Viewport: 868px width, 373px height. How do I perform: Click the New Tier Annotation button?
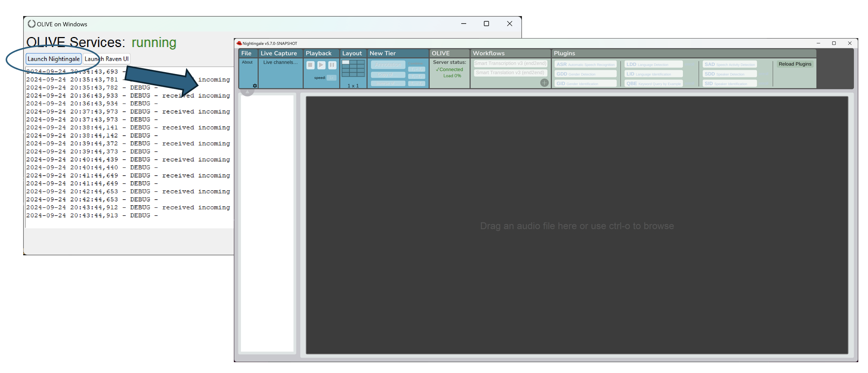(x=388, y=65)
